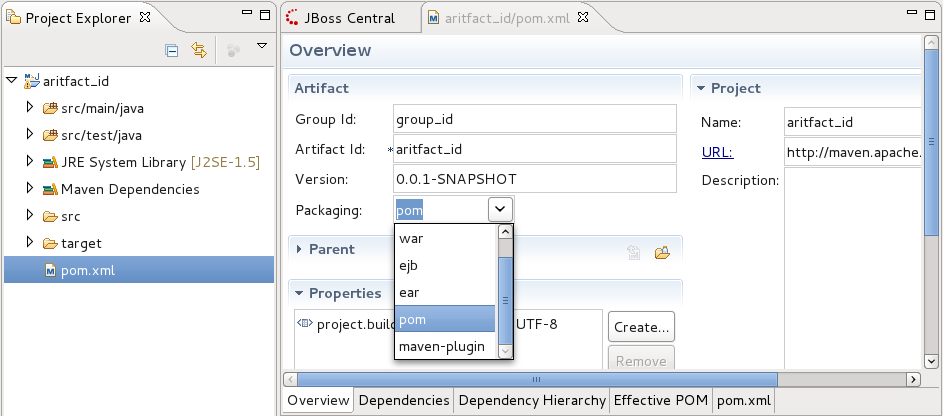Click packaging list scroll-down arrow
The image size is (943, 416).
tap(505, 352)
